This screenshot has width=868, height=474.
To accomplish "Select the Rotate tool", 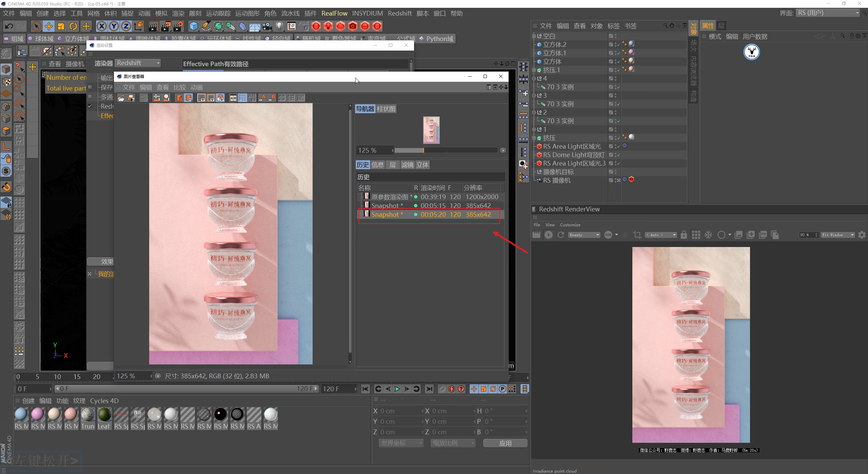I will (x=73, y=26).
